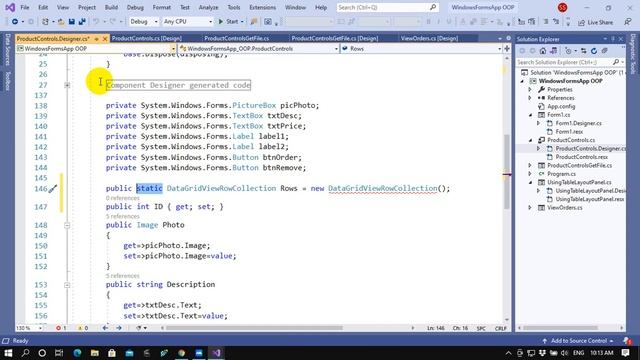The width and height of the screenshot is (640, 360).
Task: Click the Navigate Backward toolbar icon
Action: pos(15,22)
